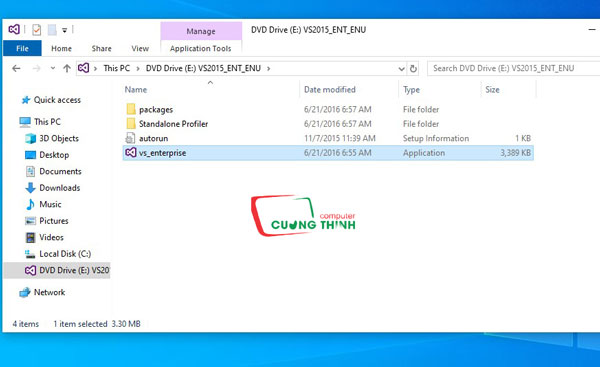
Task: Click the Local Disk drive icon
Action: [x=30, y=254]
